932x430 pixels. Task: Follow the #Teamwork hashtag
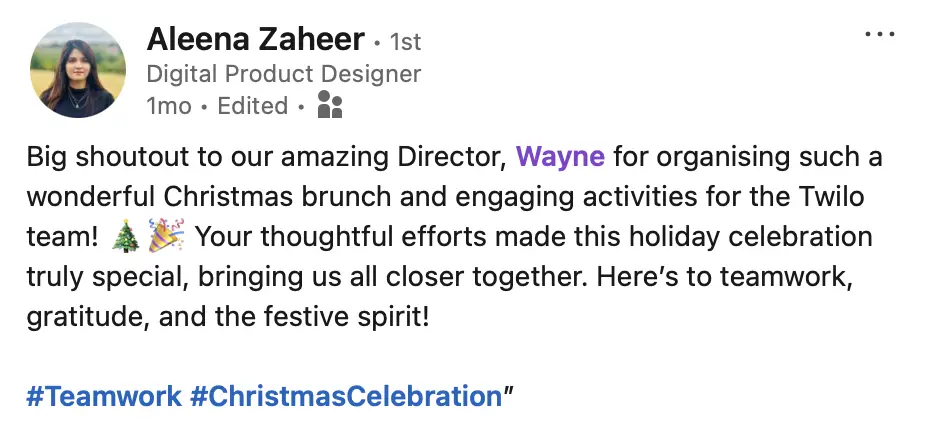click(x=104, y=396)
